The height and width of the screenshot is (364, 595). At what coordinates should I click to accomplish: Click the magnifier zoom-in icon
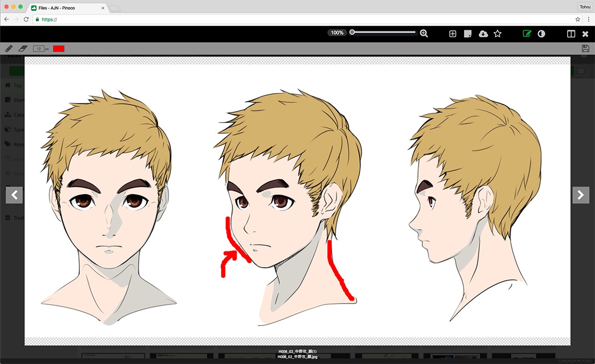point(424,33)
